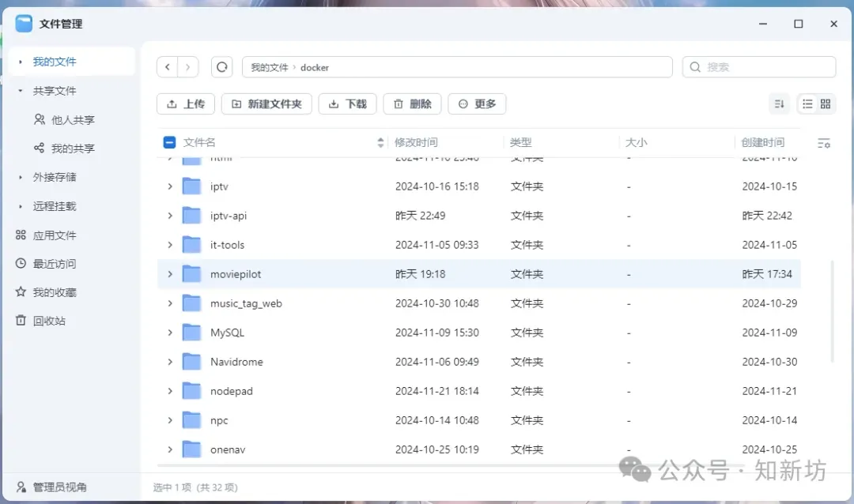
Task: Expand 远程挂载 sidebar arrow
Action: coord(20,206)
